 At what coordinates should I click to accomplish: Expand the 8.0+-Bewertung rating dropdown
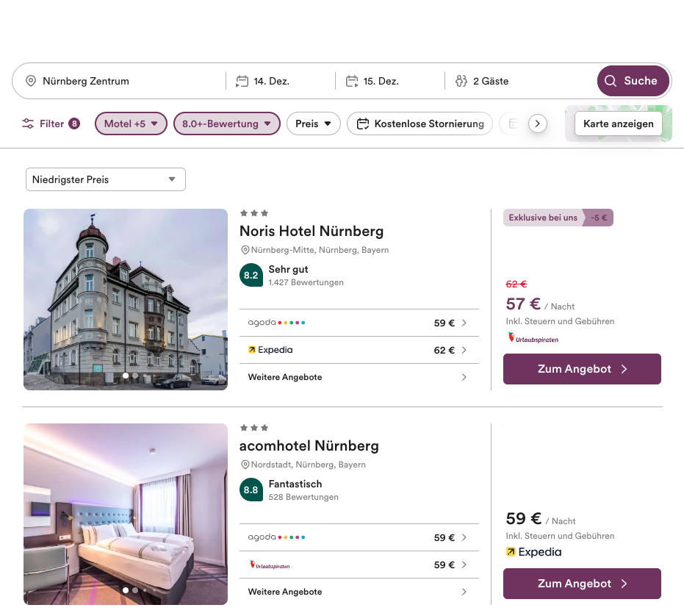coord(226,123)
